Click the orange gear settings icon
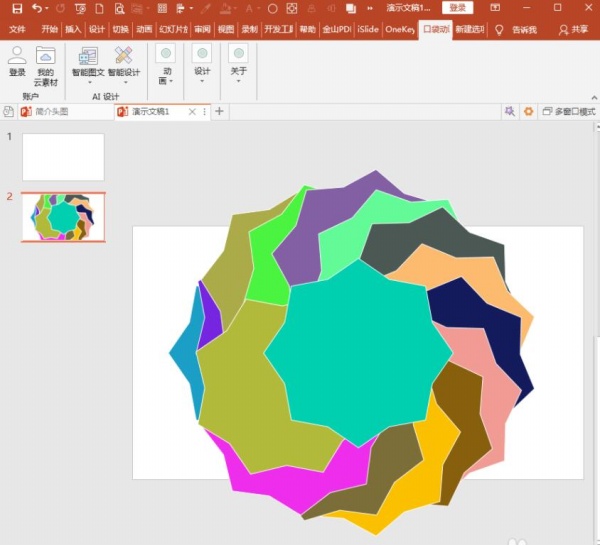Image resolution: width=600 pixels, height=545 pixels. point(529,112)
